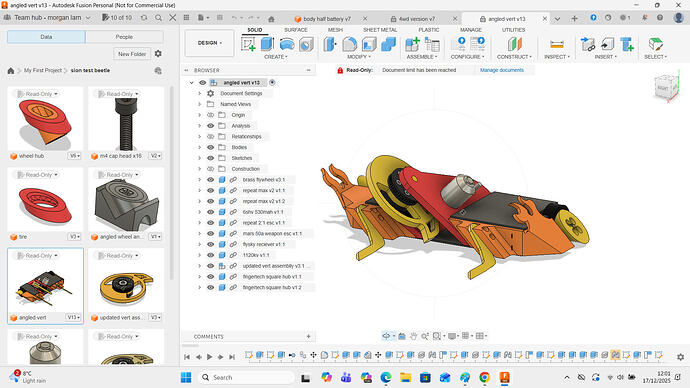Select the Press Pull tool
This screenshot has width=690, height=388.
click(x=330, y=44)
